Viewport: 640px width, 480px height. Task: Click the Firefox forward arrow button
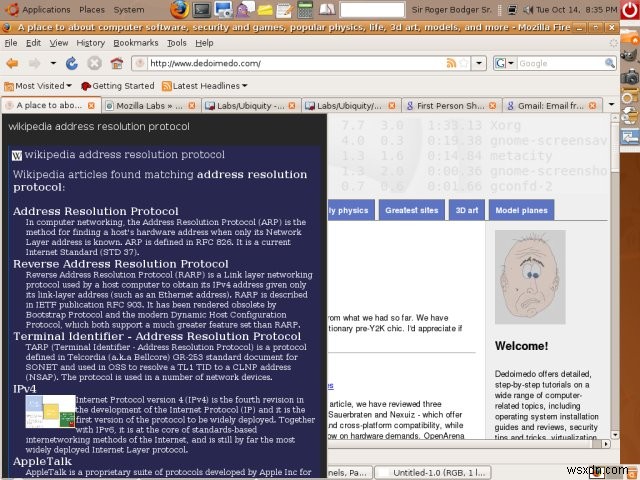tap(35, 63)
